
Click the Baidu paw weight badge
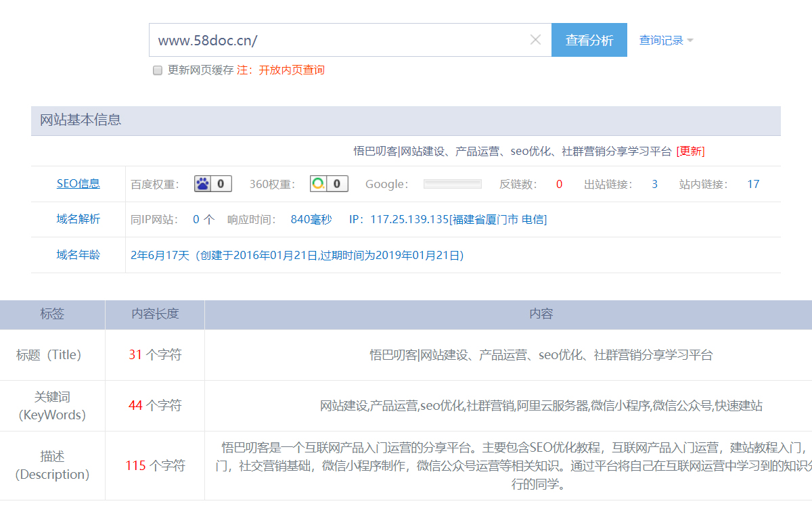[x=213, y=183]
